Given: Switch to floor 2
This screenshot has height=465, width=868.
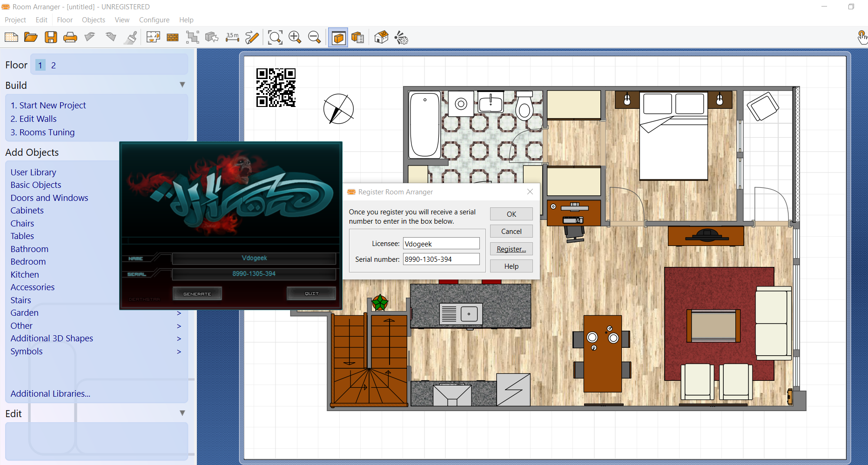Looking at the screenshot, I should (x=54, y=66).
